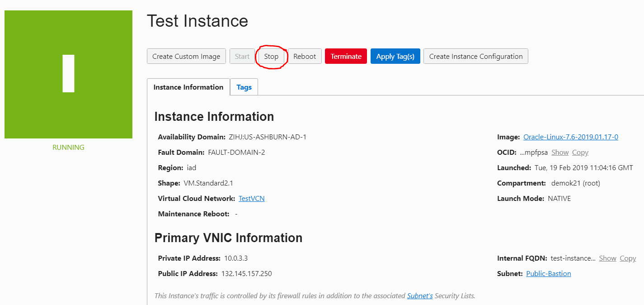Open the TestVCN virtual cloud network
The width and height of the screenshot is (644, 305).
(x=251, y=198)
